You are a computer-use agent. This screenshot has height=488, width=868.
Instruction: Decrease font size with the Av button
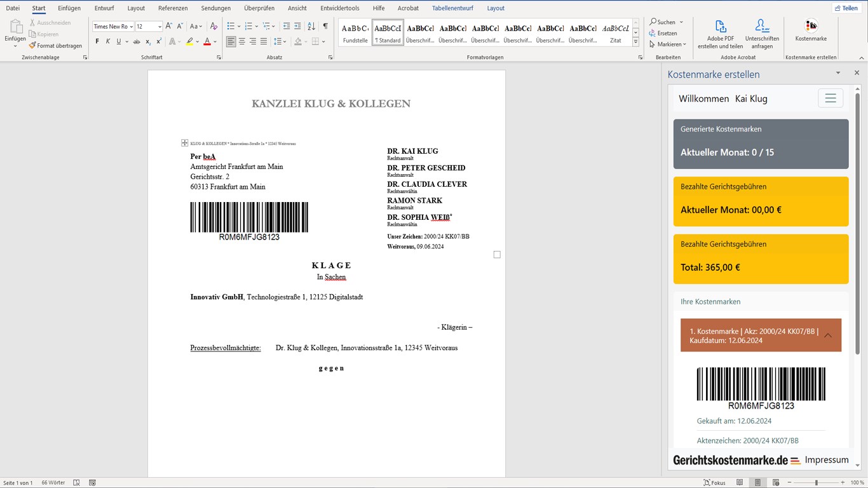[180, 26]
